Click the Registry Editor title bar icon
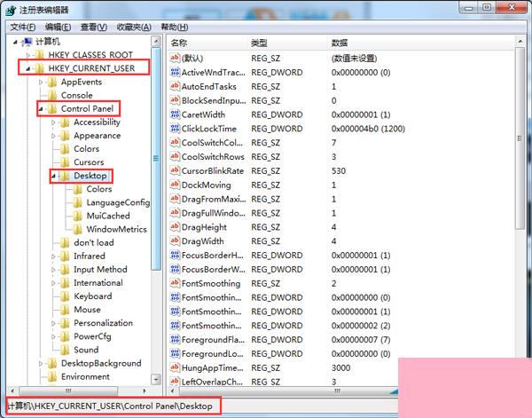Viewport: 532px width, 418px height. click(11, 10)
